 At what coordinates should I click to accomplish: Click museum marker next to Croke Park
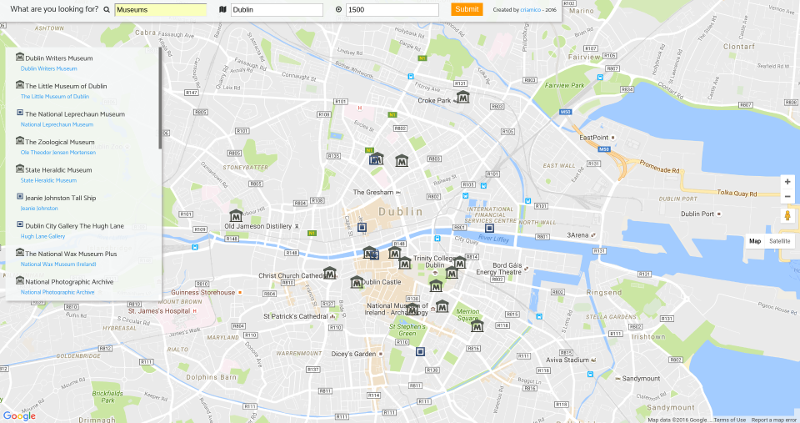(463, 96)
